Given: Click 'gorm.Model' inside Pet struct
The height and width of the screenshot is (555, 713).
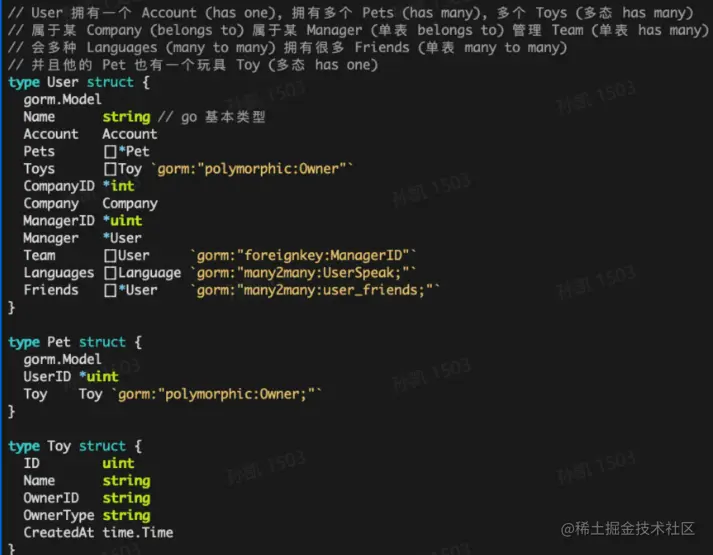Looking at the screenshot, I should 62,359.
